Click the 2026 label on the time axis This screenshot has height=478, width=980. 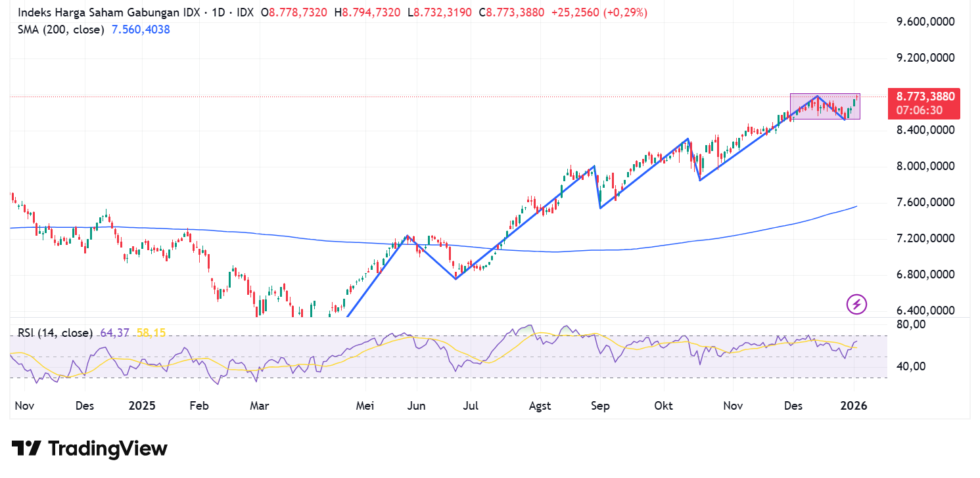click(x=854, y=406)
